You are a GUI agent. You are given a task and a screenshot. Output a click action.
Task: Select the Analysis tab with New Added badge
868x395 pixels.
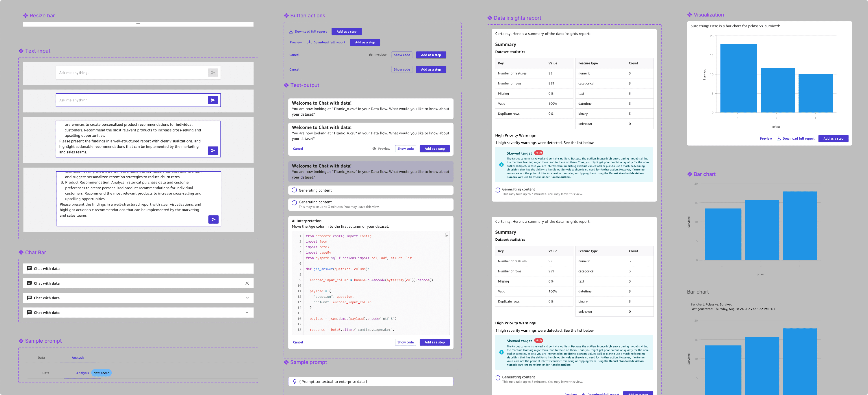click(83, 373)
